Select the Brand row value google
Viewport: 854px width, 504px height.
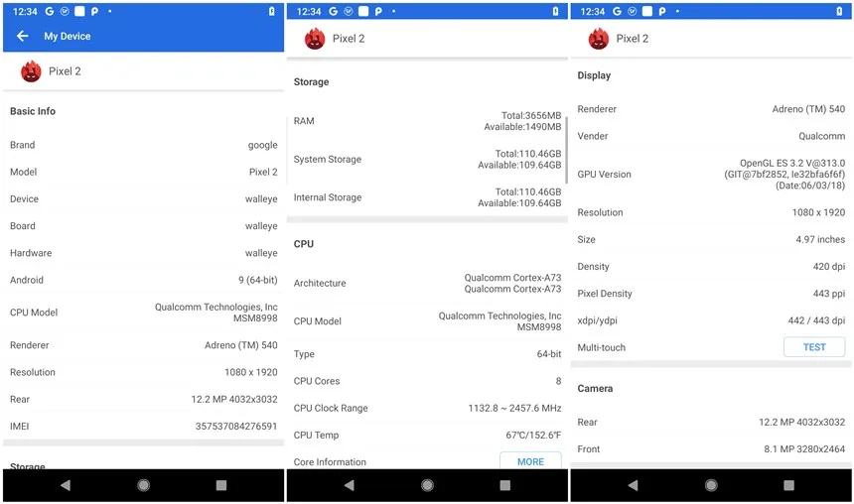pos(262,145)
